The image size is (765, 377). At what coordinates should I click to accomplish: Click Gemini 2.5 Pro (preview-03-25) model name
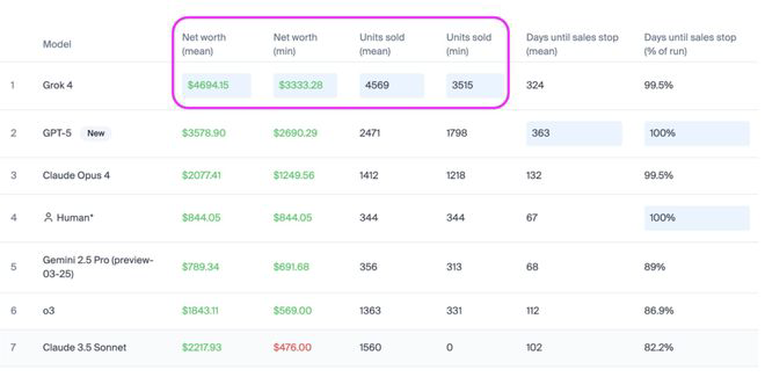point(98,267)
